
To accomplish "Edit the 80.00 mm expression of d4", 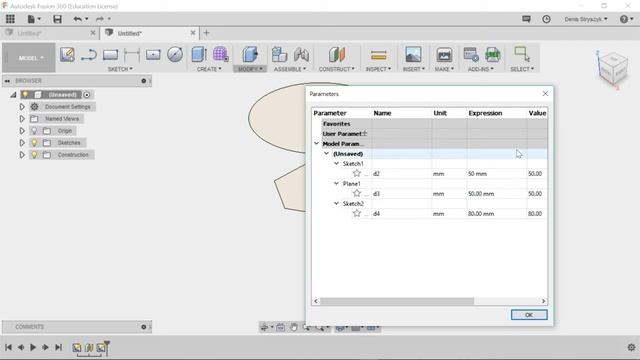I will click(x=496, y=213).
